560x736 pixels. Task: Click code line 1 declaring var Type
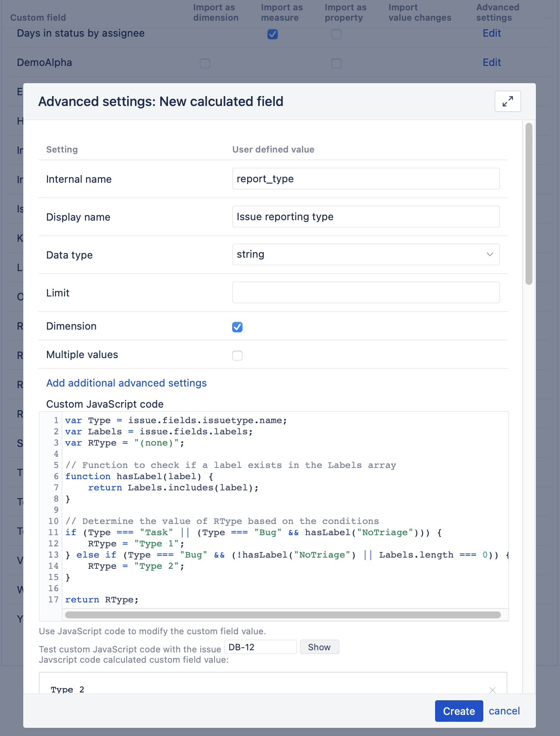(x=176, y=420)
